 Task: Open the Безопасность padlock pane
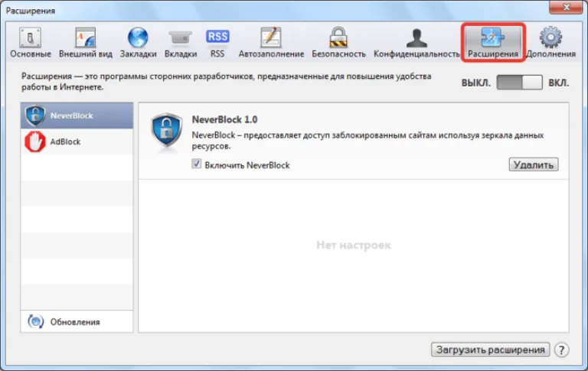(x=338, y=42)
